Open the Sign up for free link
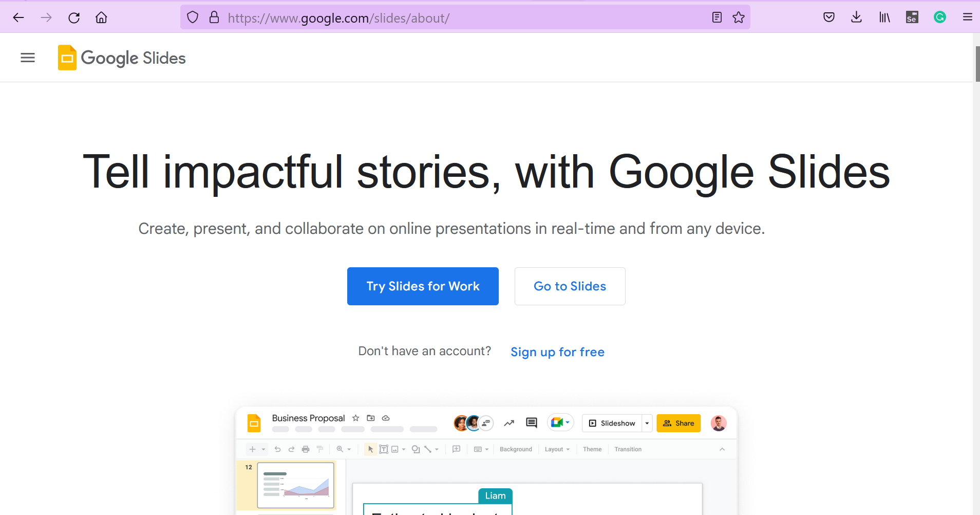 (557, 352)
